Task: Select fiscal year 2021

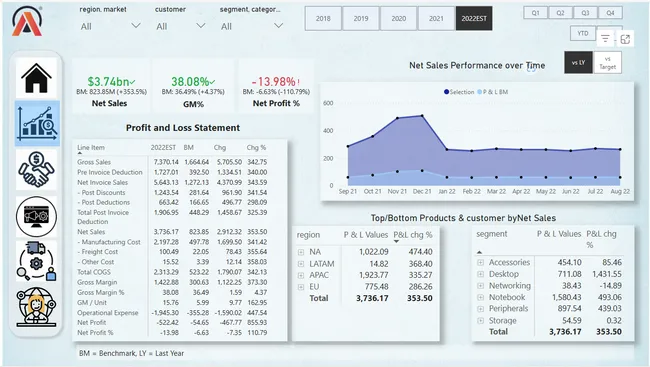Action: click(x=436, y=18)
